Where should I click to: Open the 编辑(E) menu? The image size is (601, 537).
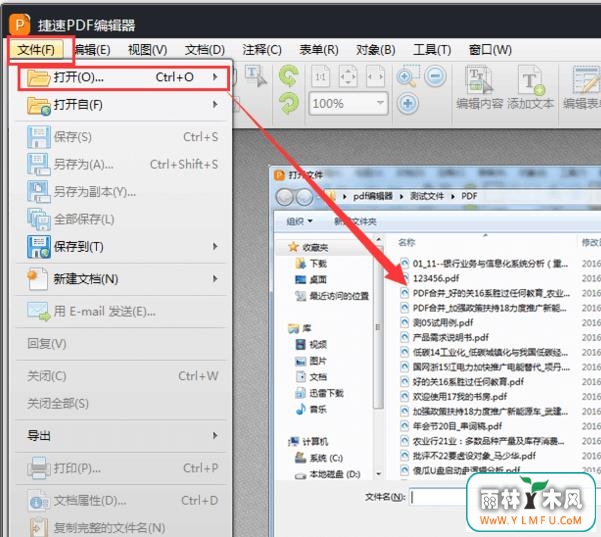pyautogui.click(x=92, y=50)
